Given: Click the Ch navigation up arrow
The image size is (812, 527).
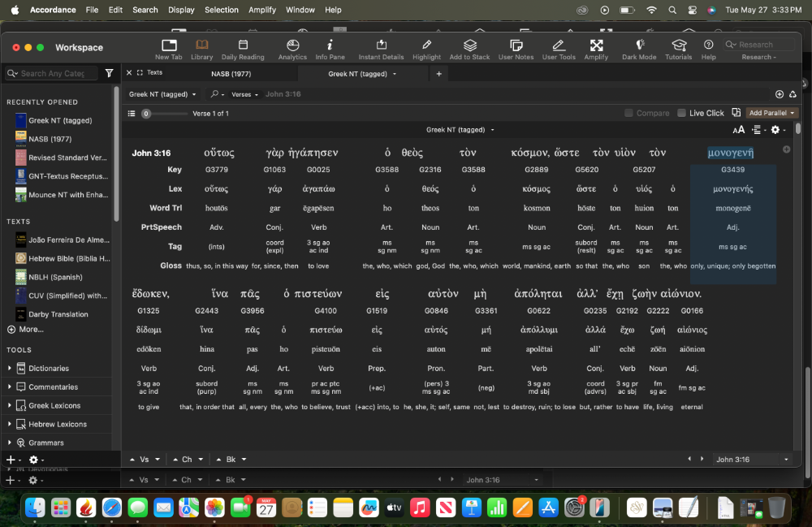Looking at the screenshot, I should [175, 459].
